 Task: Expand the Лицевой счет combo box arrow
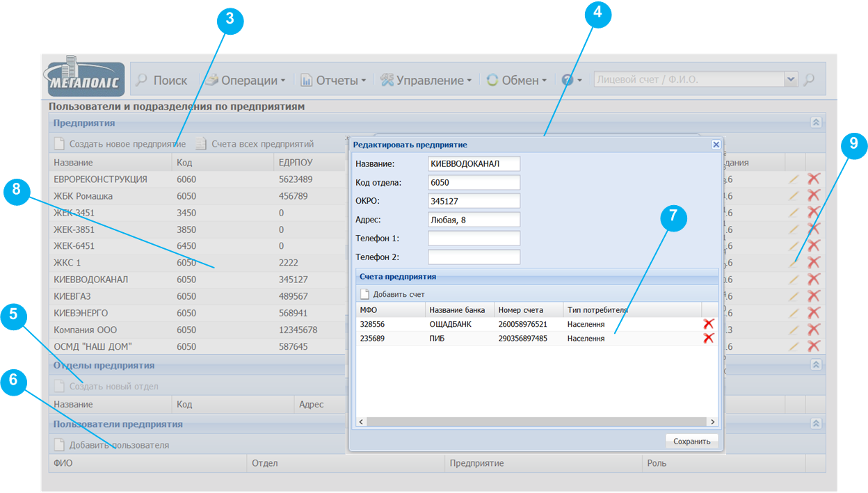[791, 80]
